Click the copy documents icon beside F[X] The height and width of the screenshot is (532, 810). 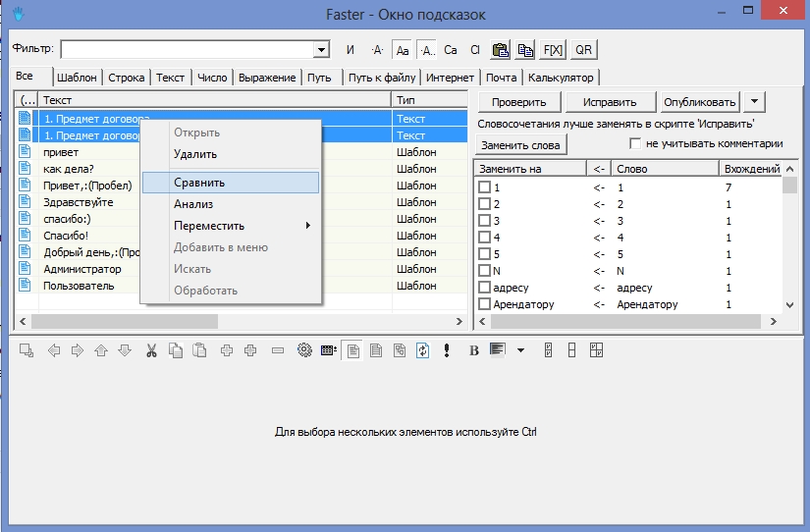click(x=525, y=50)
